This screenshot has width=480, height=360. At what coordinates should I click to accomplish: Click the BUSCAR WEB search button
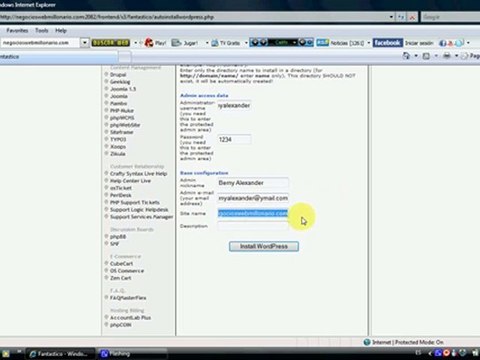click(111, 43)
